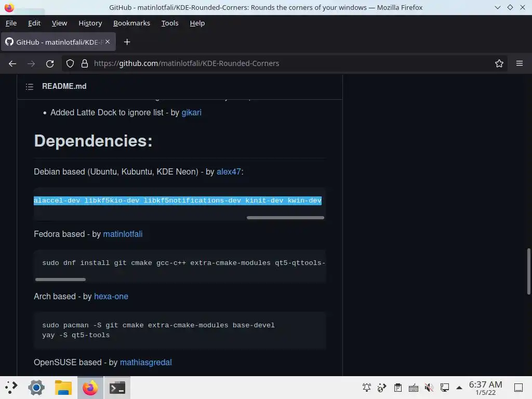Open the File menu

(11, 23)
